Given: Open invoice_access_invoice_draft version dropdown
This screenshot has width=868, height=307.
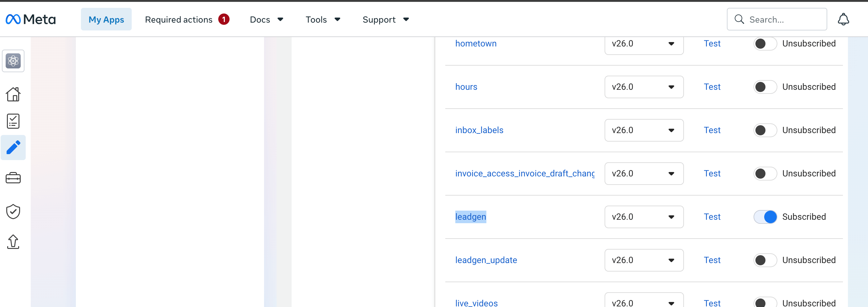Looking at the screenshot, I should tap(644, 174).
